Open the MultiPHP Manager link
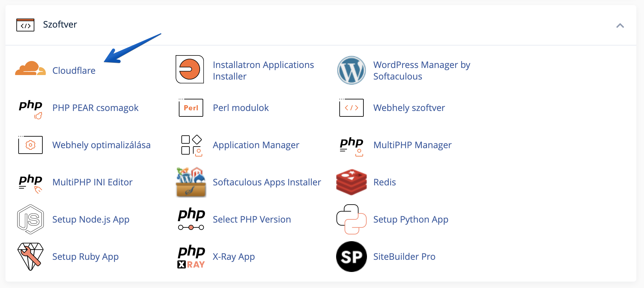 [x=413, y=145]
